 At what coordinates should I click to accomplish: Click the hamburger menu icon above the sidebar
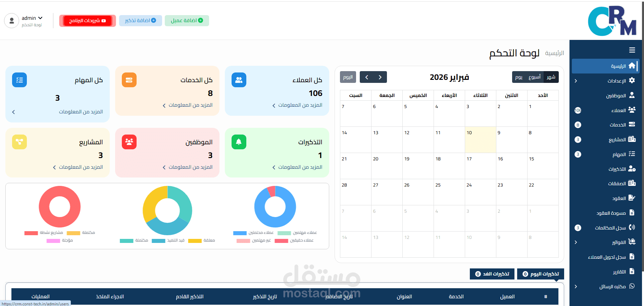tap(632, 50)
